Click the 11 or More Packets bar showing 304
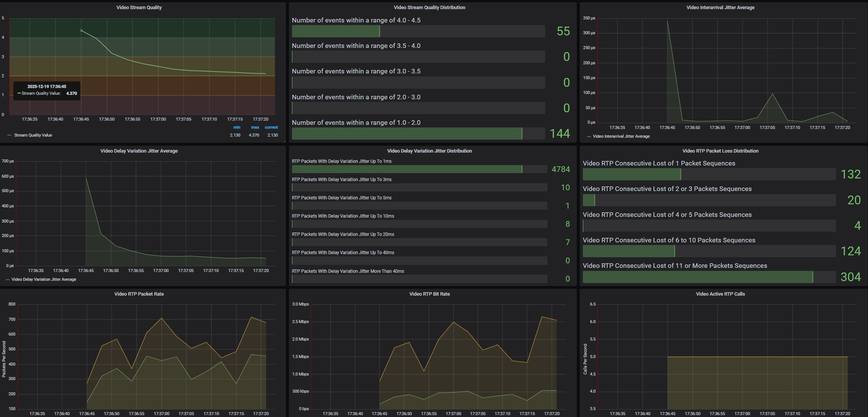Screen dimensions: 868x417 coord(697,277)
